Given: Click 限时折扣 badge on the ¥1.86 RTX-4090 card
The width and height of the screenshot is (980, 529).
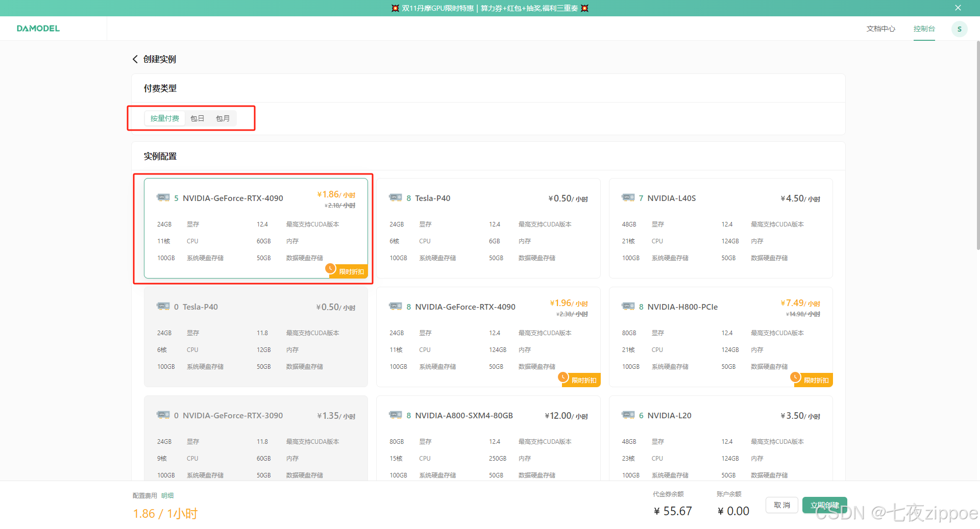Looking at the screenshot, I should [347, 271].
